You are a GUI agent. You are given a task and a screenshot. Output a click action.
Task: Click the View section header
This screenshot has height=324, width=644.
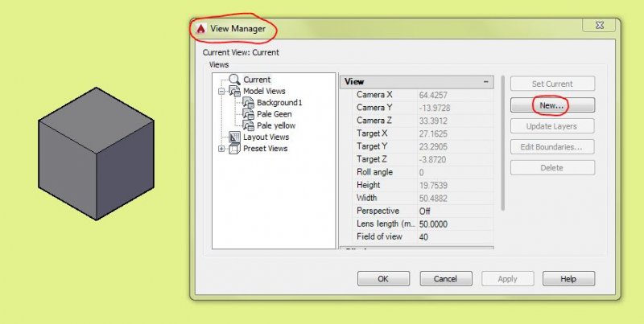(x=416, y=82)
